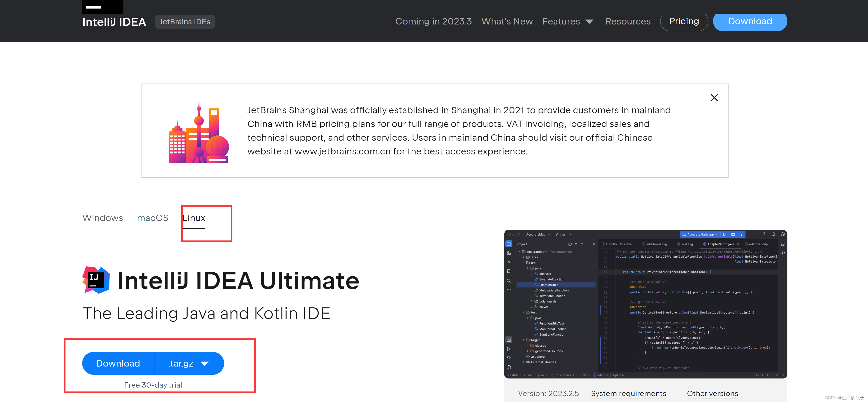This screenshot has width=868, height=402.
Task: Switch to the Windows tab
Action: coord(103,218)
